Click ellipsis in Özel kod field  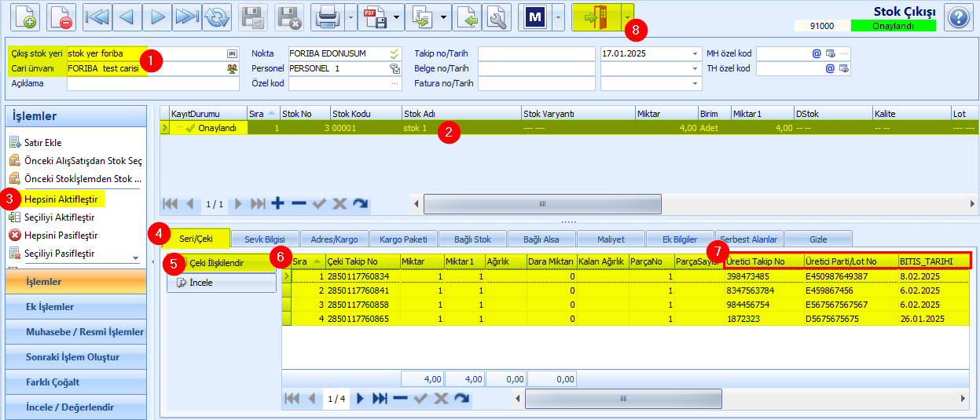click(x=395, y=83)
